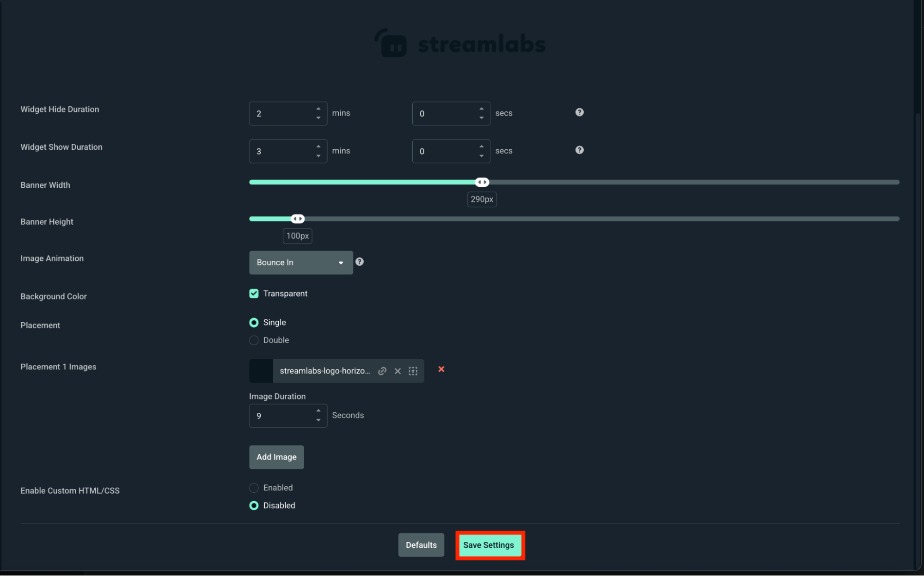Open the Widget Show Duration help icon
The image size is (924, 576).
[x=579, y=149]
